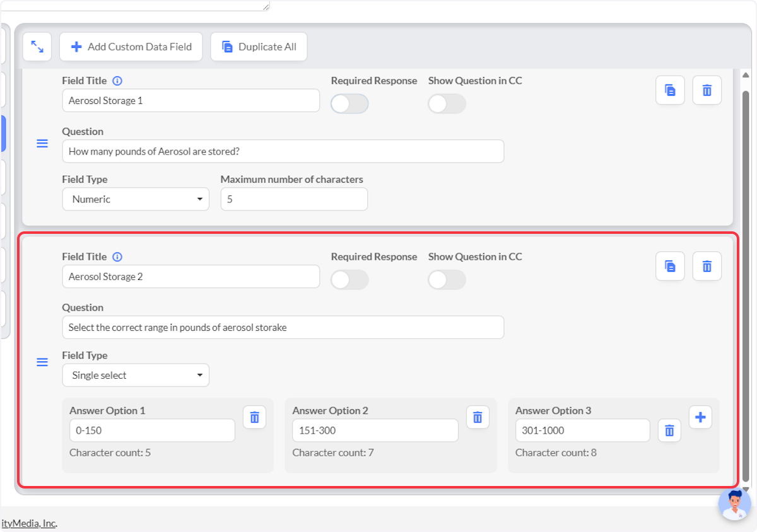Toggle Show Question in CC for Aerosol Storage 1

tap(447, 104)
